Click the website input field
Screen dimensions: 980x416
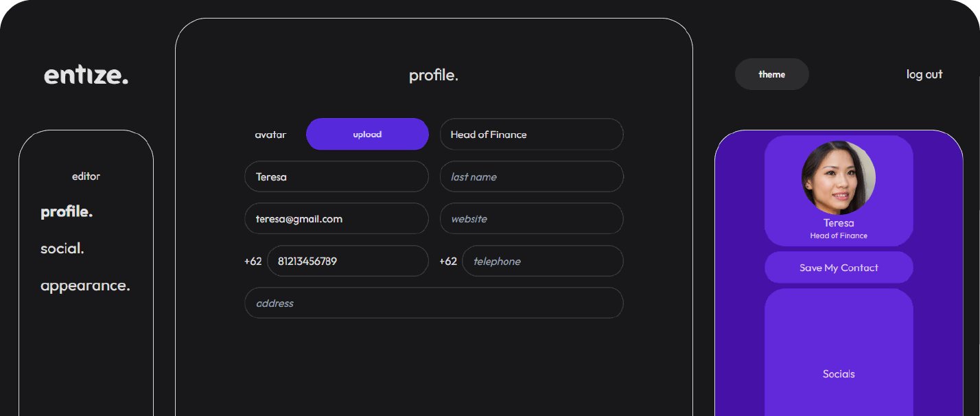click(531, 219)
